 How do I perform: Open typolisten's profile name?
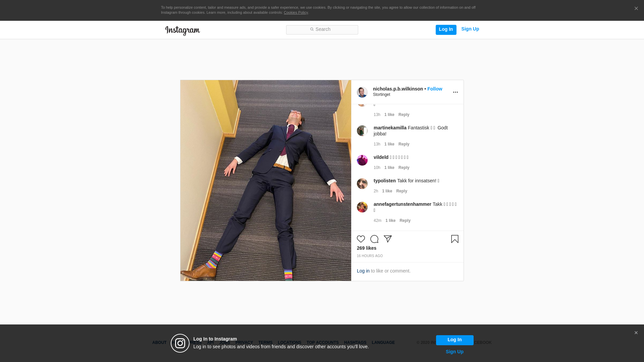[x=384, y=181]
